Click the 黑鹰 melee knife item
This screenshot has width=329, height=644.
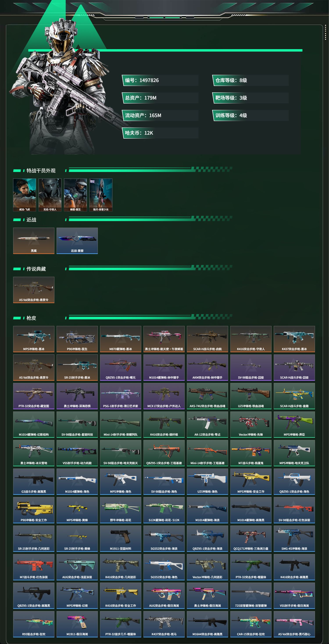click(34, 241)
